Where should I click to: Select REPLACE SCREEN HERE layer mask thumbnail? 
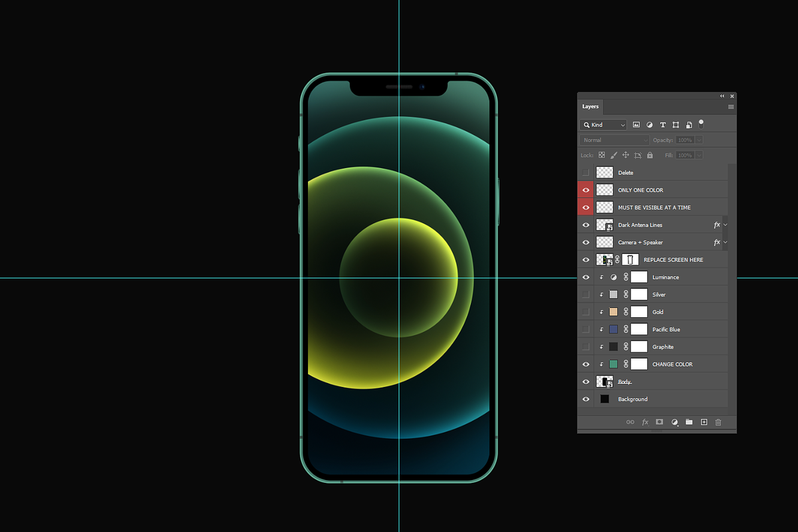pos(630,260)
